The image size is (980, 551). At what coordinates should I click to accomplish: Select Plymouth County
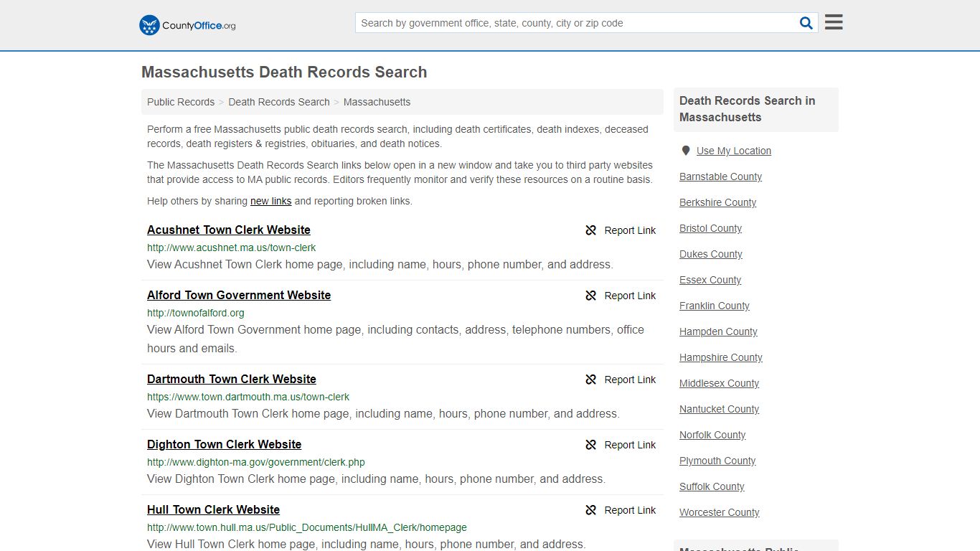[717, 461]
